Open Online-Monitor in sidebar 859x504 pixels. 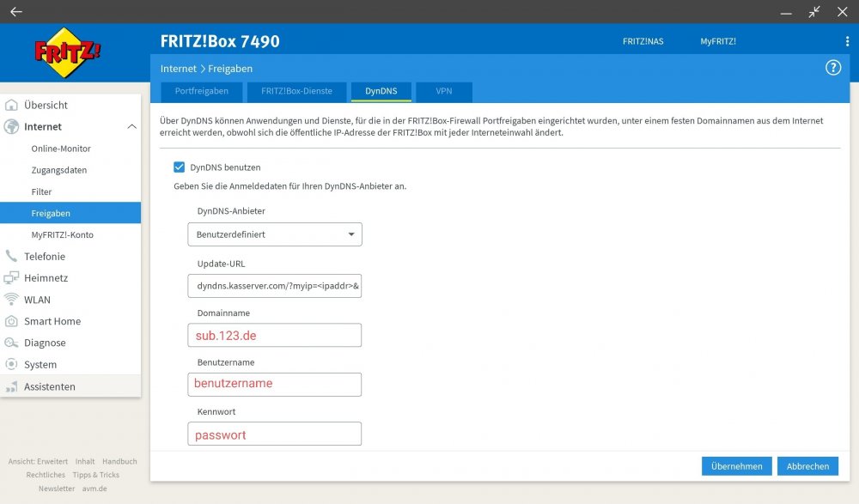tap(61, 149)
